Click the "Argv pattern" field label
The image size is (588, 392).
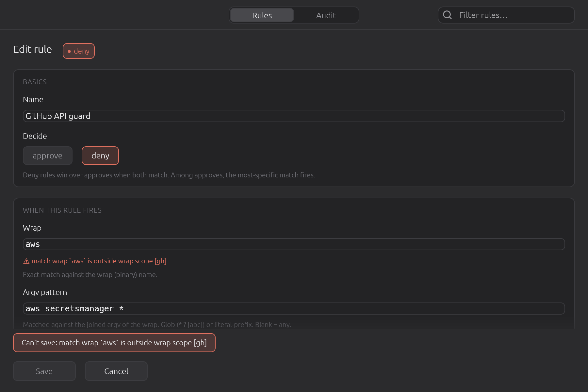coord(45,292)
